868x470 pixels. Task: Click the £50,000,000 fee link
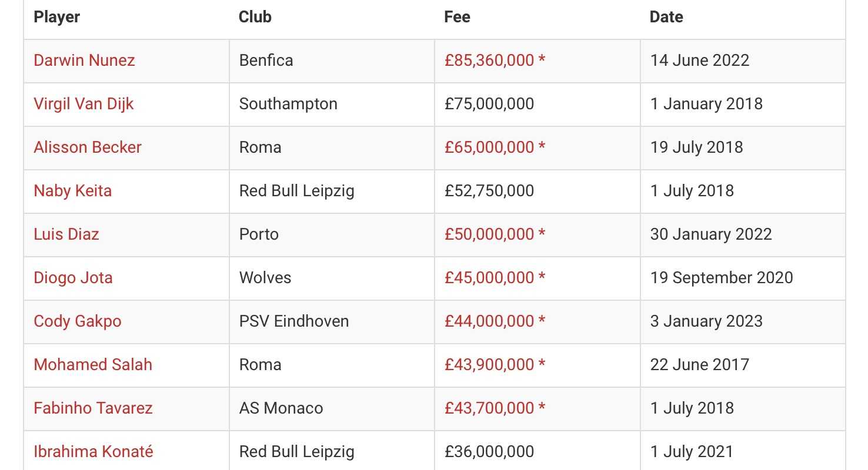click(495, 234)
